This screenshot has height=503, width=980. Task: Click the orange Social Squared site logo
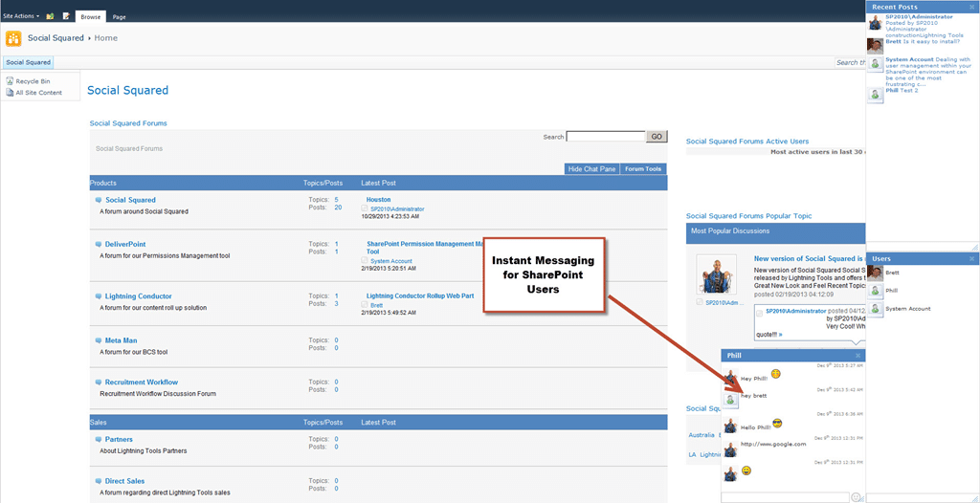(13, 38)
